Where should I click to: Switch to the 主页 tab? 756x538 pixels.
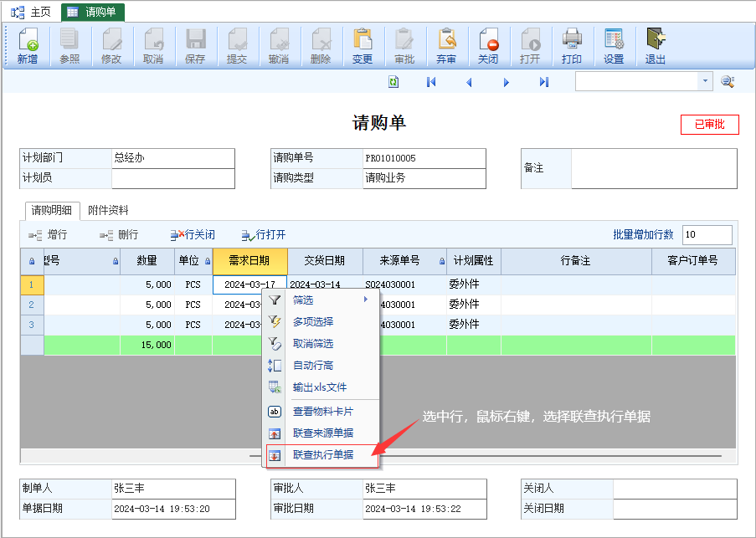(x=32, y=12)
